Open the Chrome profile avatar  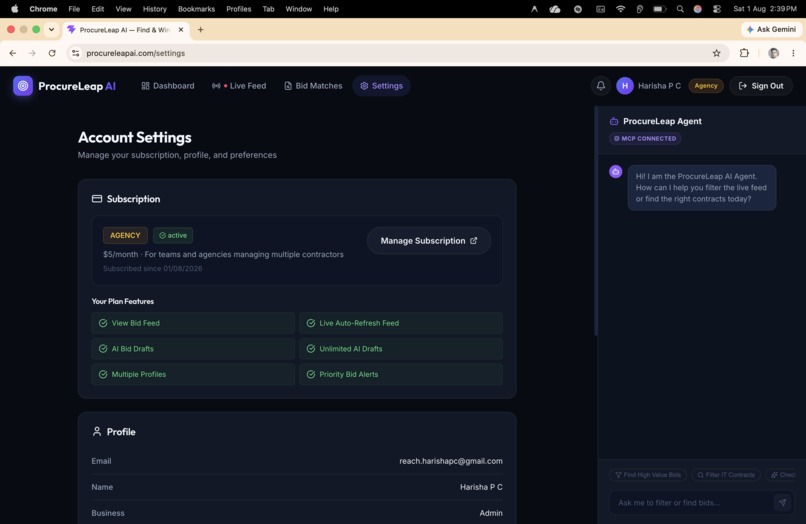tap(773, 53)
